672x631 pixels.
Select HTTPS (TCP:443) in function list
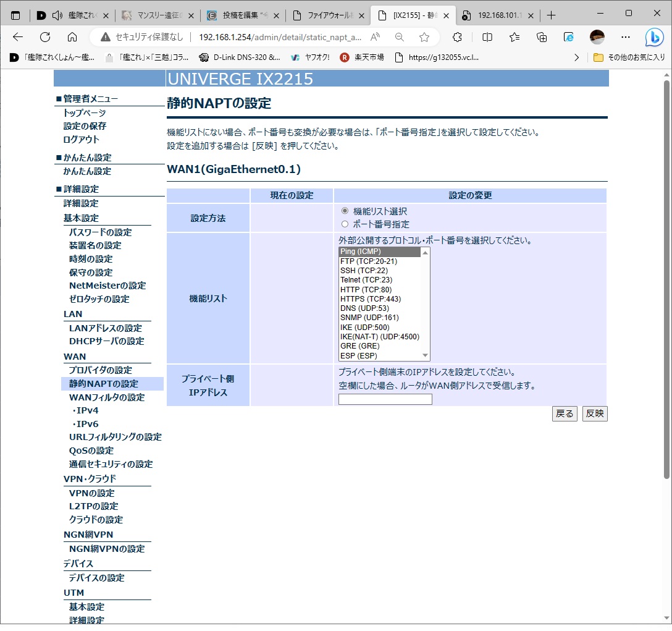(380, 299)
